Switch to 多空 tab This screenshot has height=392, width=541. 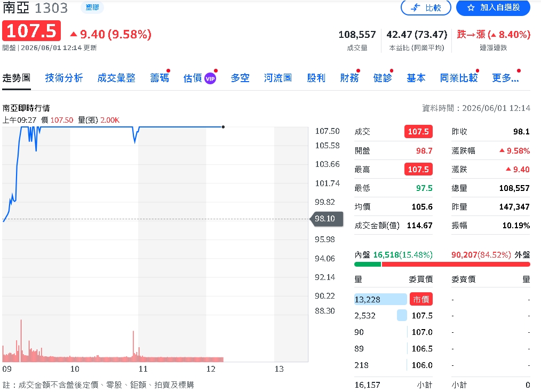(240, 78)
